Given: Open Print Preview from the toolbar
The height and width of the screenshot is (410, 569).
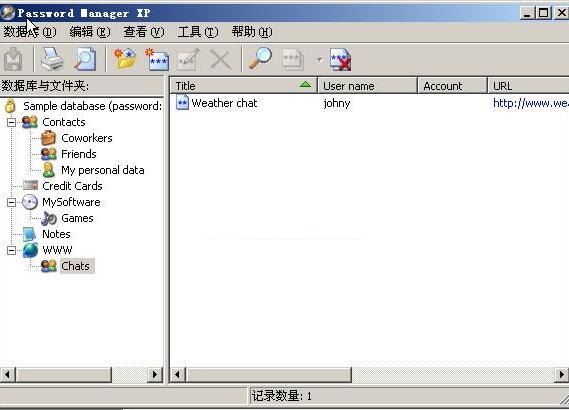Looking at the screenshot, I should point(85,59).
